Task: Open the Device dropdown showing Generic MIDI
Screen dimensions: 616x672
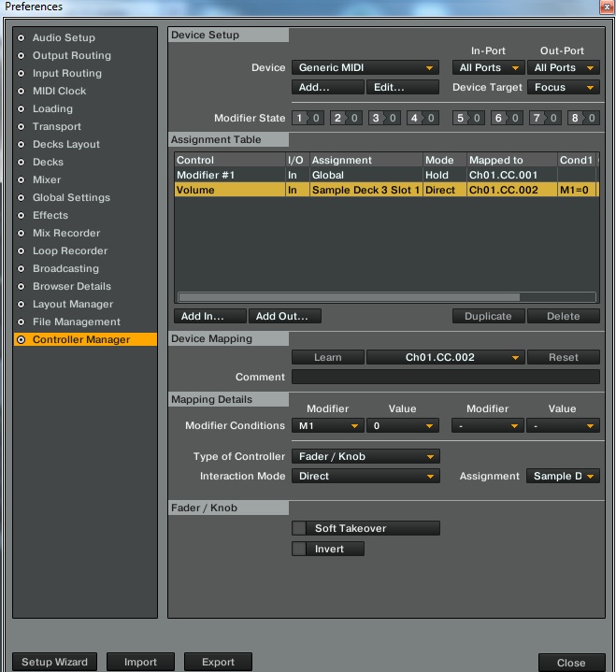Action: click(365, 67)
